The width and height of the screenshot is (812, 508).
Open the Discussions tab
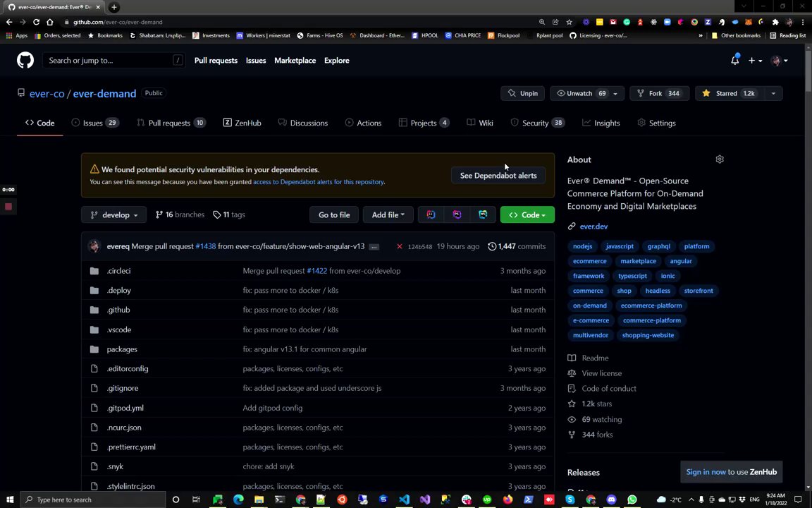click(x=303, y=123)
